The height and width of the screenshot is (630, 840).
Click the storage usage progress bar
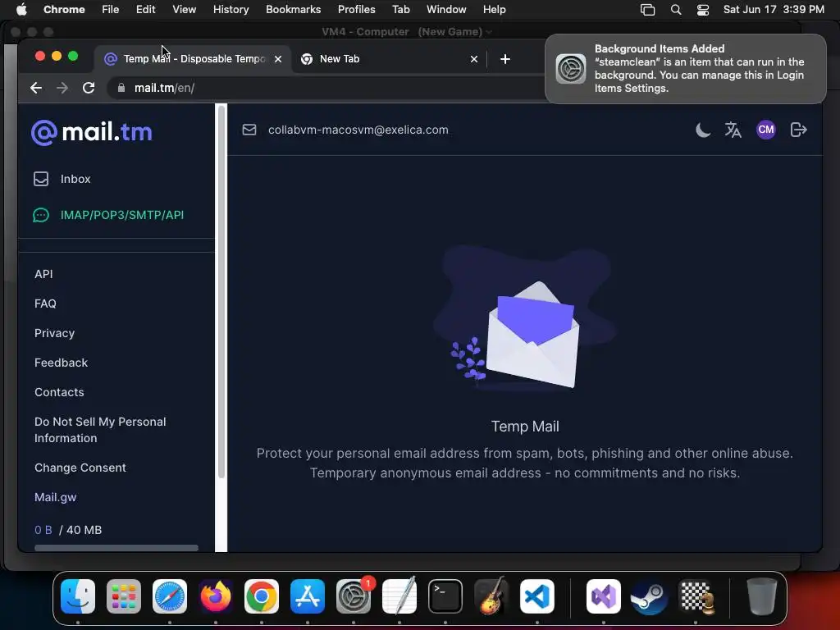[x=116, y=547]
